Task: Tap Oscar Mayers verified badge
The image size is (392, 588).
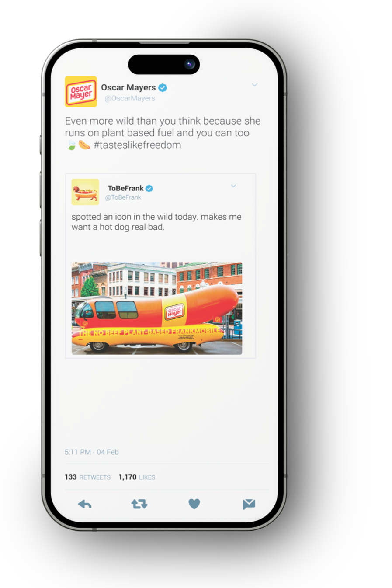Action: click(163, 88)
